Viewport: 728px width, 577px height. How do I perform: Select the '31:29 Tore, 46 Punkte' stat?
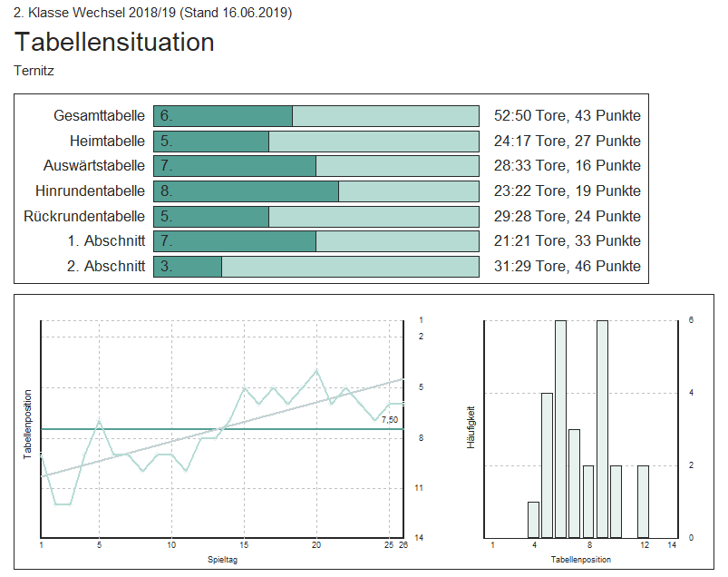pos(567,267)
